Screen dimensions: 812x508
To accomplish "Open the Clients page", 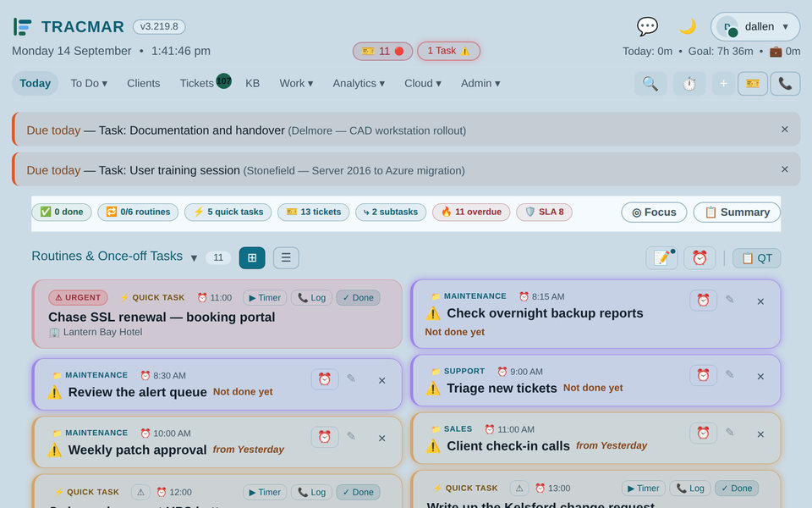I will click(144, 84).
